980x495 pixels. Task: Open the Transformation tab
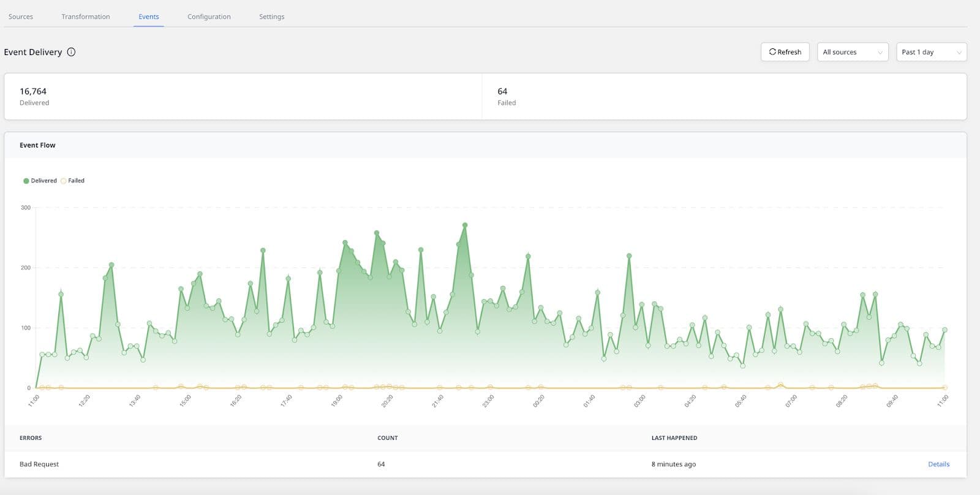(86, 17)
